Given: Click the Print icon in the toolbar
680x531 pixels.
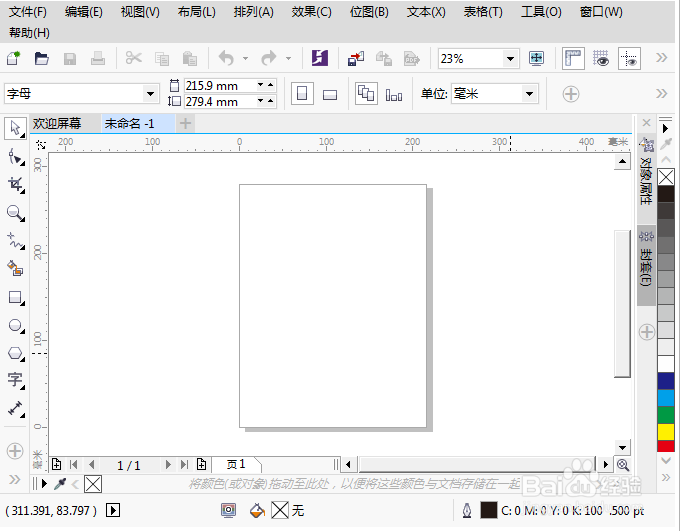Looking at the screenshot, I should tap(98, 58).
